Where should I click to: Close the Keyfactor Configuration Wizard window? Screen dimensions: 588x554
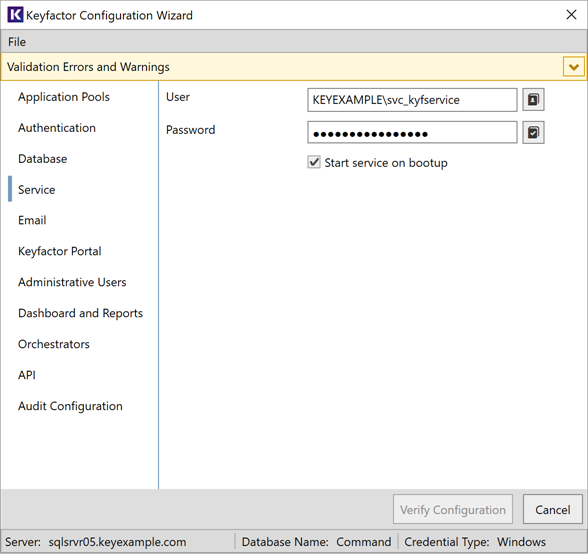tap(571, 15)
